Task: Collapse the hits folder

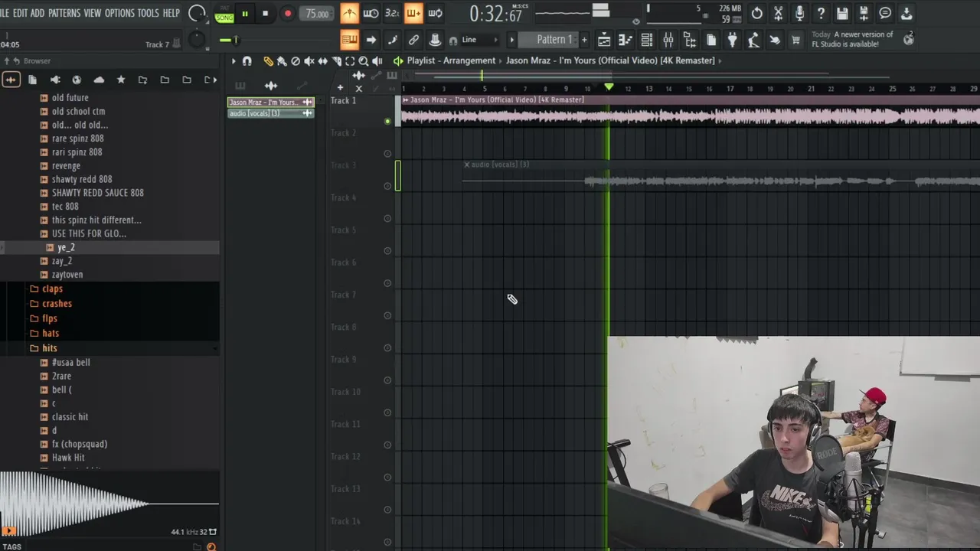Action: (x=50, y=348)
